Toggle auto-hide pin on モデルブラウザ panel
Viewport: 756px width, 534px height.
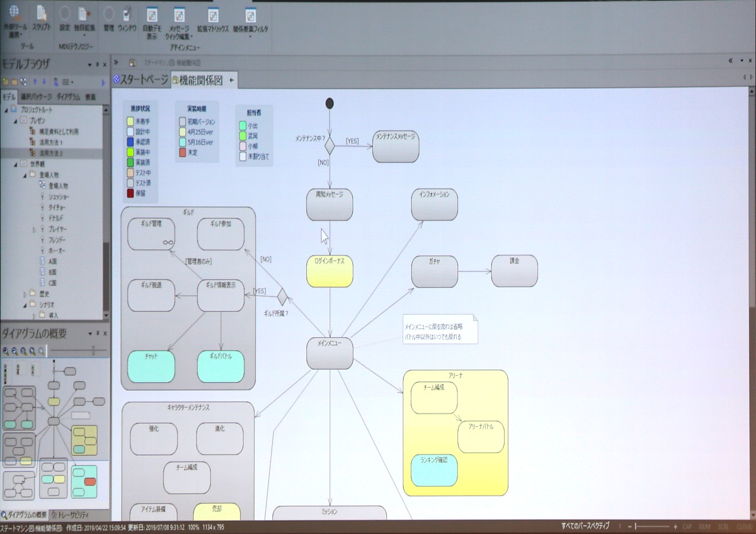97,65
